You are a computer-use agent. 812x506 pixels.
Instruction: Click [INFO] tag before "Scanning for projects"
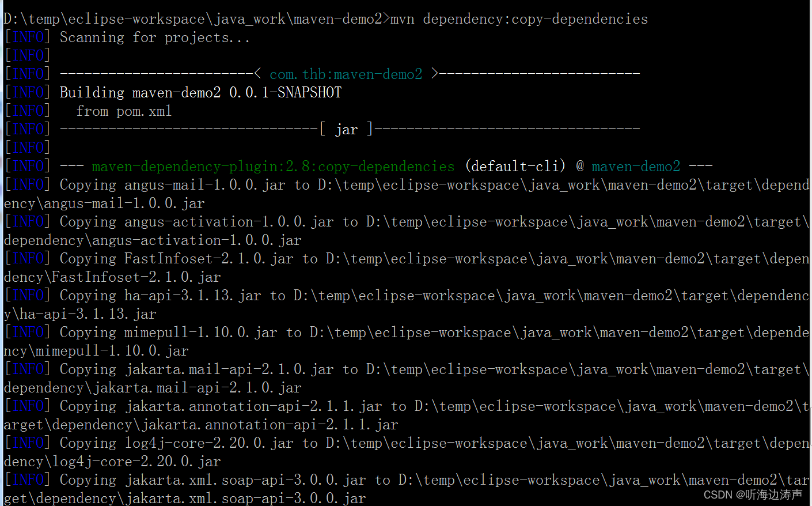pos(28,37)
